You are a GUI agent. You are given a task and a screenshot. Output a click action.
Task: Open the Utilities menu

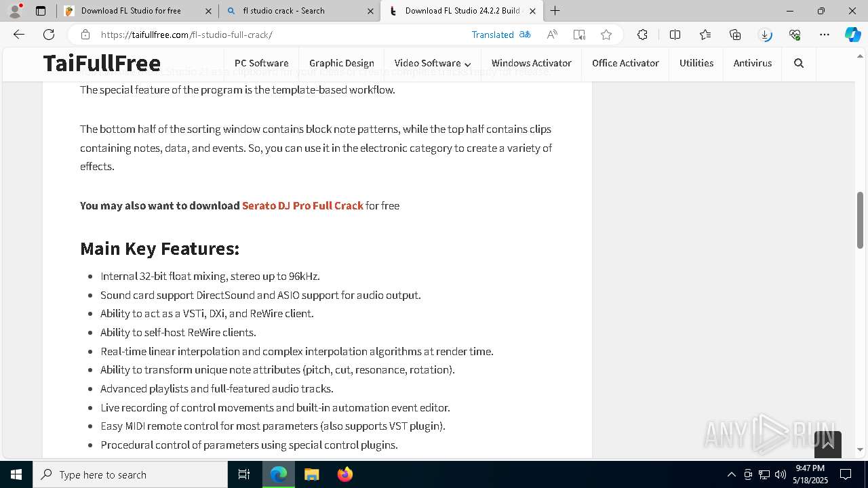[x=696, y=63]
